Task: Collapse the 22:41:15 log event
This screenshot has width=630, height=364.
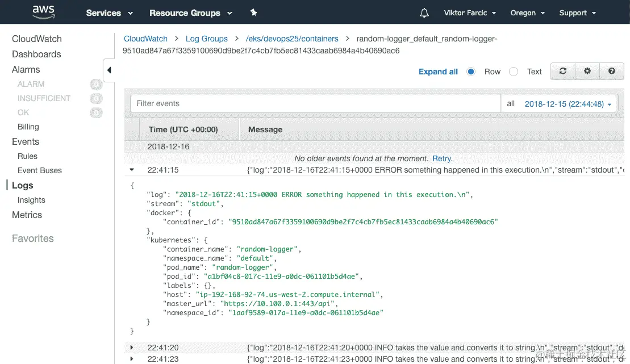Action: [132, 170]
